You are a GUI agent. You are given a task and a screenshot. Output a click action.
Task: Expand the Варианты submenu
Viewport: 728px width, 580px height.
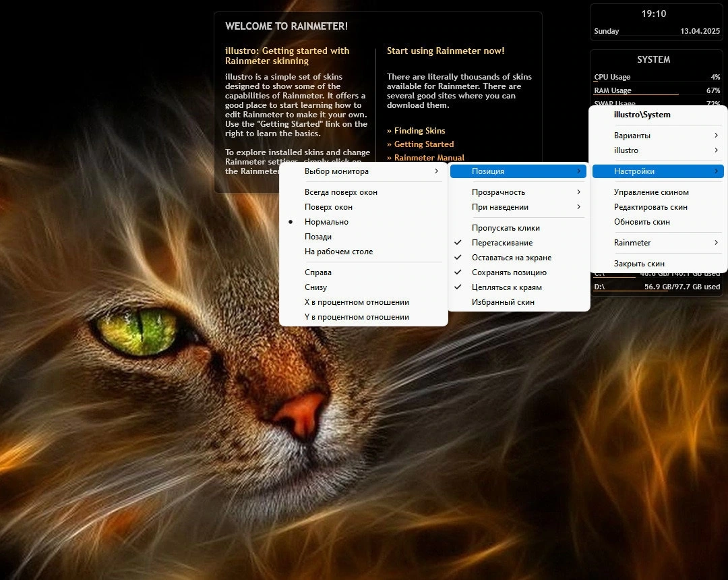click(x=658, y=135)
